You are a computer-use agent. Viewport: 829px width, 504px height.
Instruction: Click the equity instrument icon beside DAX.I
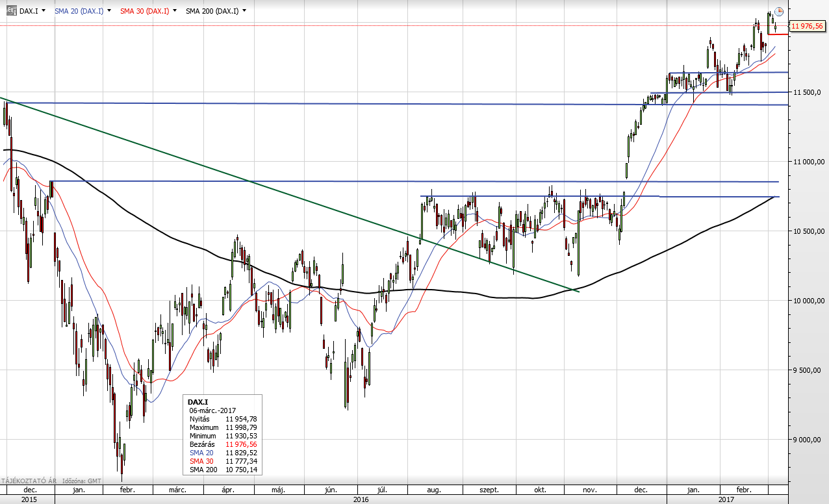click(x=11, y=10)
